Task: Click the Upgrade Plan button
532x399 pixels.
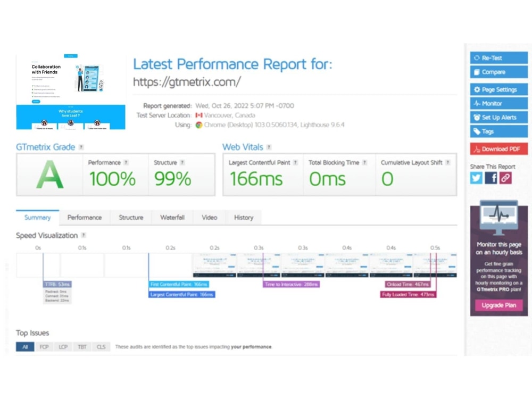Action: point(498,305)
